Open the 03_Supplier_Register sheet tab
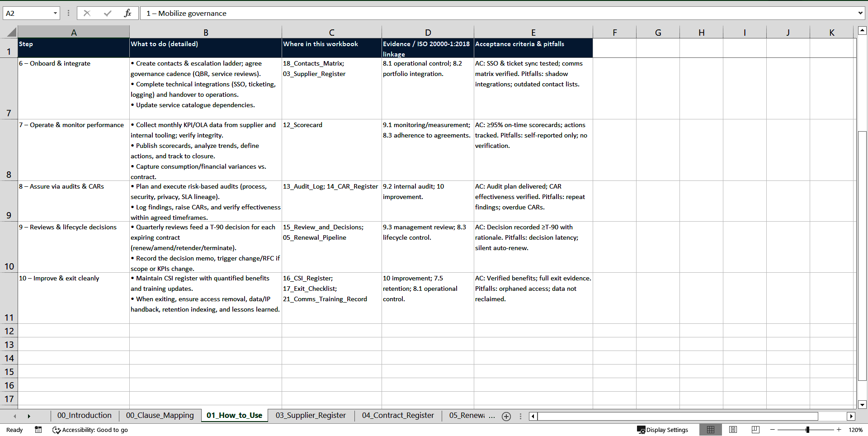868x436 pixels. [311, 415]
